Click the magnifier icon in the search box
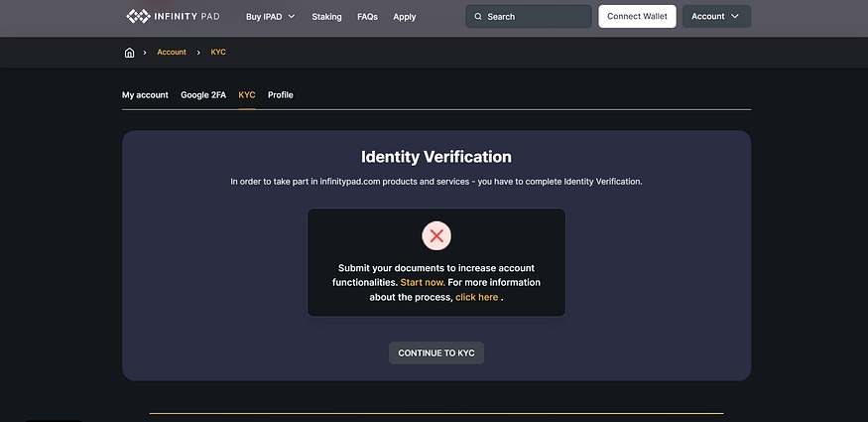The width and height of the screenshot is (868, 422). (x=478, y=17)
